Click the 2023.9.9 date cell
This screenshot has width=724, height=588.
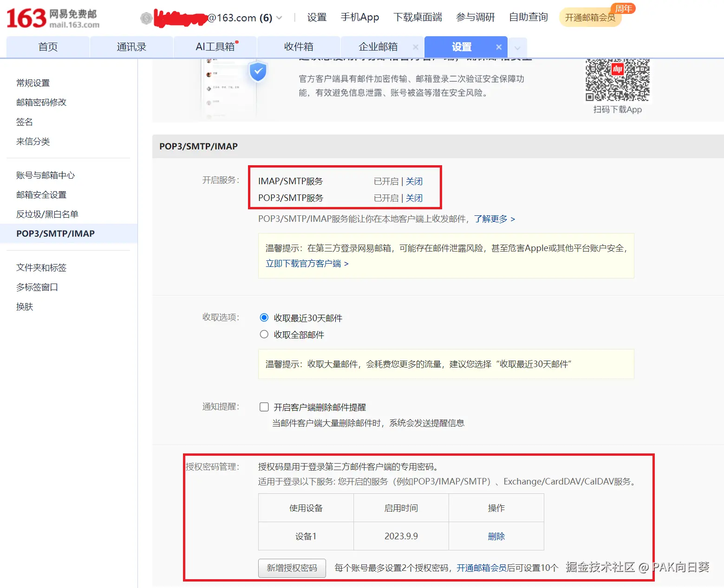click(x=401, y=536)
